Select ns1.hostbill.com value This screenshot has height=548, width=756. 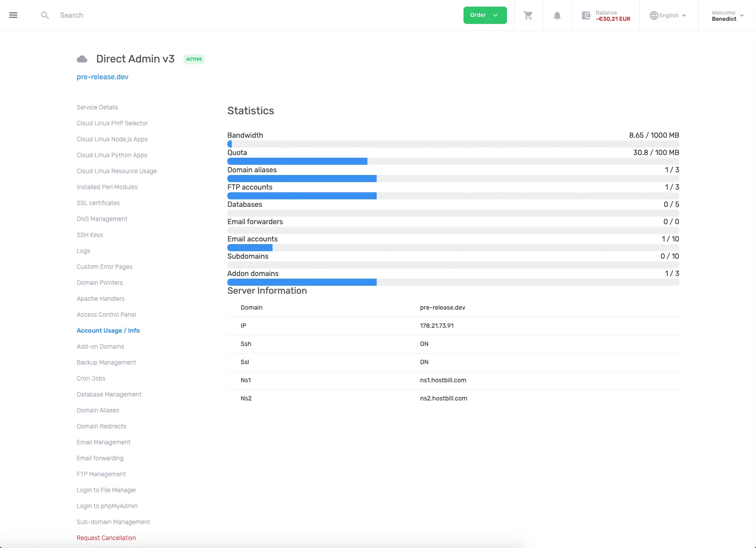tap(443, 380)
